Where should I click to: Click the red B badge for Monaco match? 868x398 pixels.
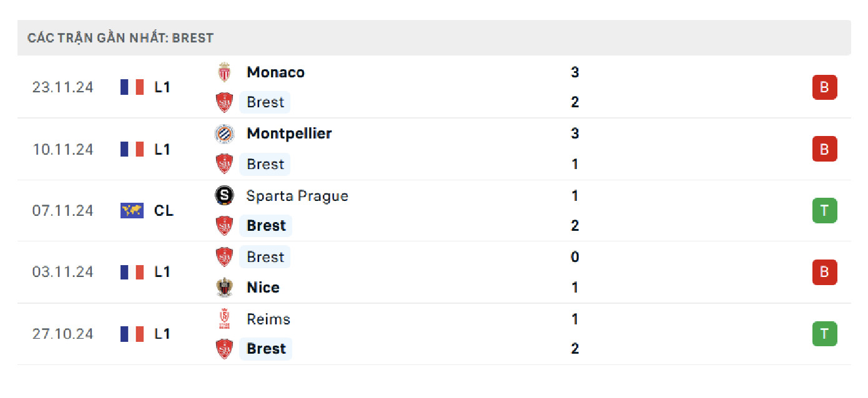point(824,87)
